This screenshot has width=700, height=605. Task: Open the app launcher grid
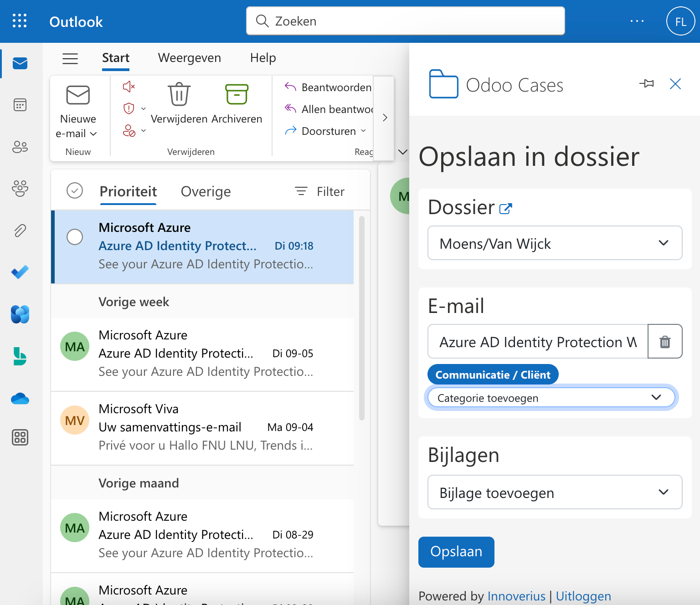click(20, 21)
